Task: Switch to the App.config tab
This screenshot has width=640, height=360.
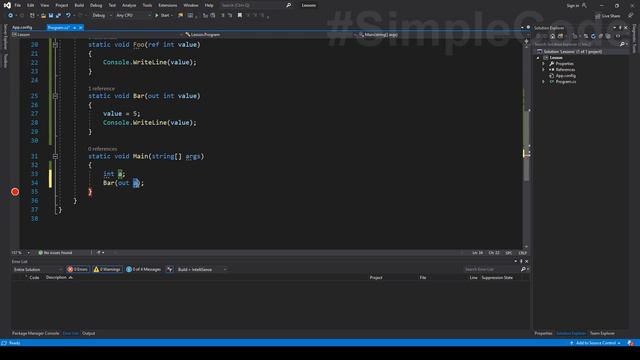Action: tap(22, 27)
